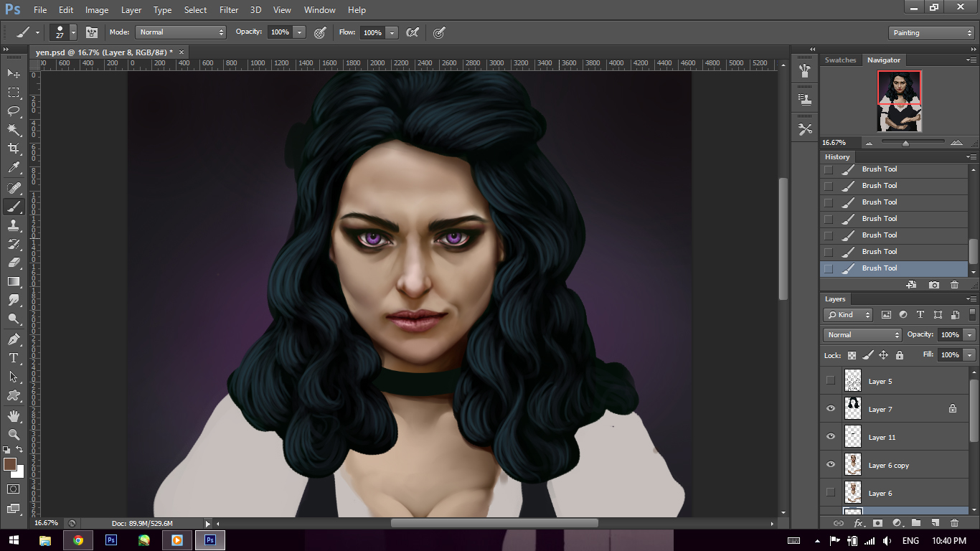980x551 pixels.
Task: Select the Dodge tool
Action: coord(14,319)
